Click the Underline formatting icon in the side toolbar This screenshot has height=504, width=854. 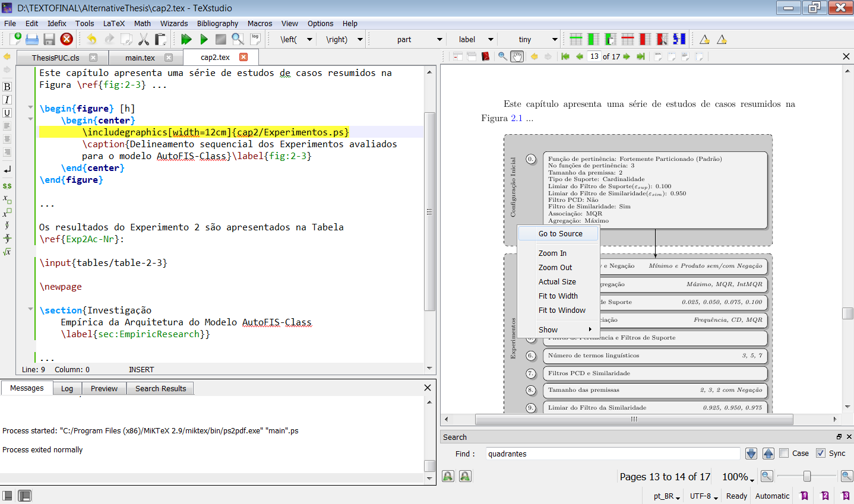coord(7,113)
